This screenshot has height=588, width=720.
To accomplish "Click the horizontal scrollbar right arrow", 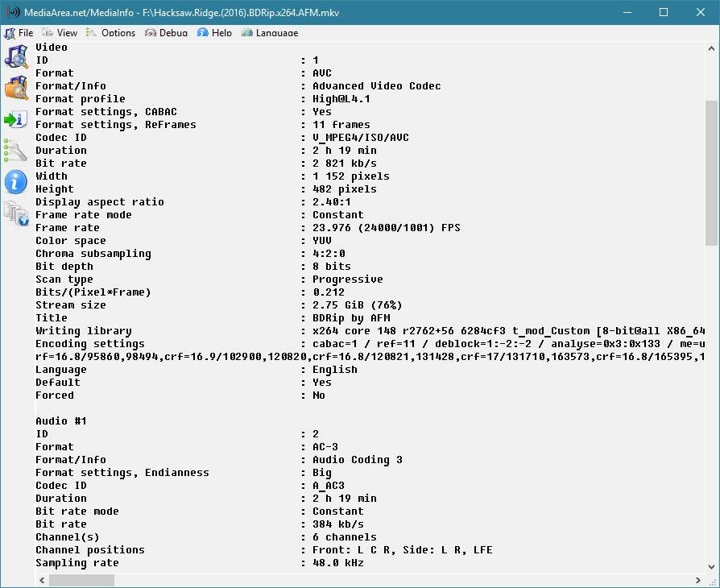I will click(698, 580).
